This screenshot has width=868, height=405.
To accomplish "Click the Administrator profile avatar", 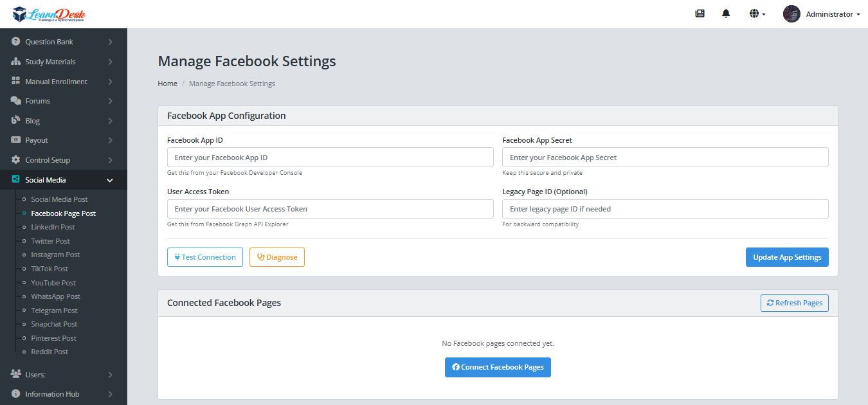I will pos(791,14).
